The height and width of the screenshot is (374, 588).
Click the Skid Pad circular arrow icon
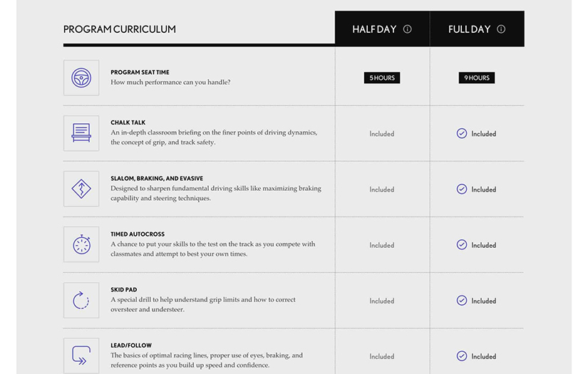pos(81,300)
